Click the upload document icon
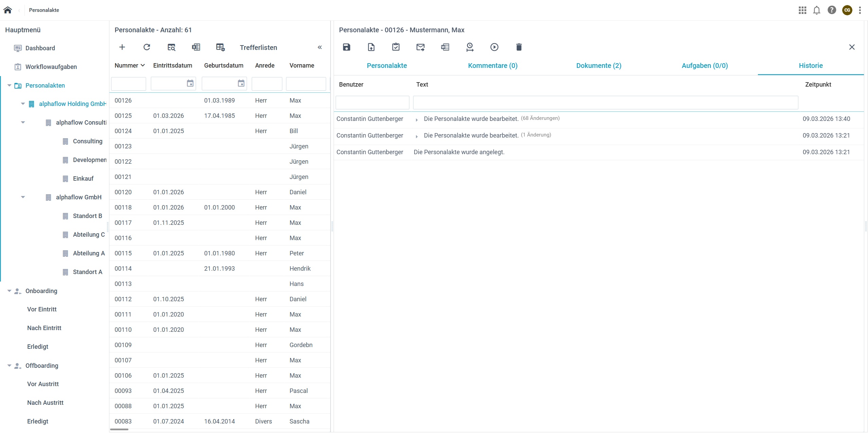868x433 pixels. 371,47
